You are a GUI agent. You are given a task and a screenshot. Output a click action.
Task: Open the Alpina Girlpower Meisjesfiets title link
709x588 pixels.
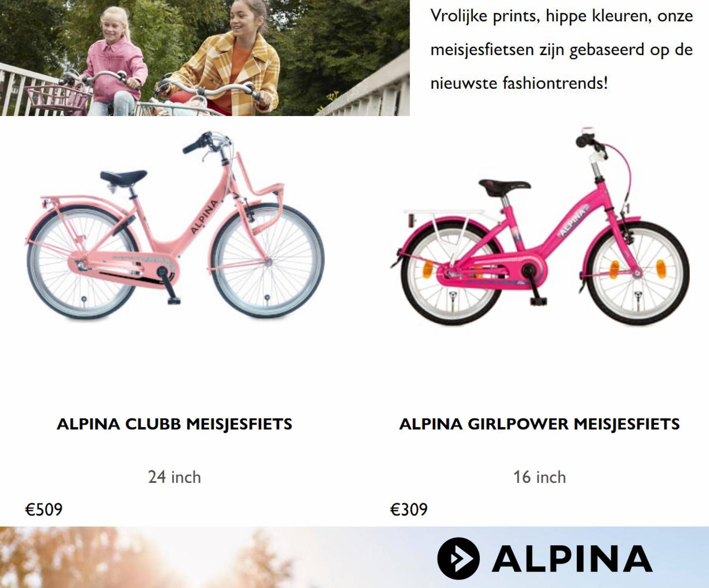point(540,424)
